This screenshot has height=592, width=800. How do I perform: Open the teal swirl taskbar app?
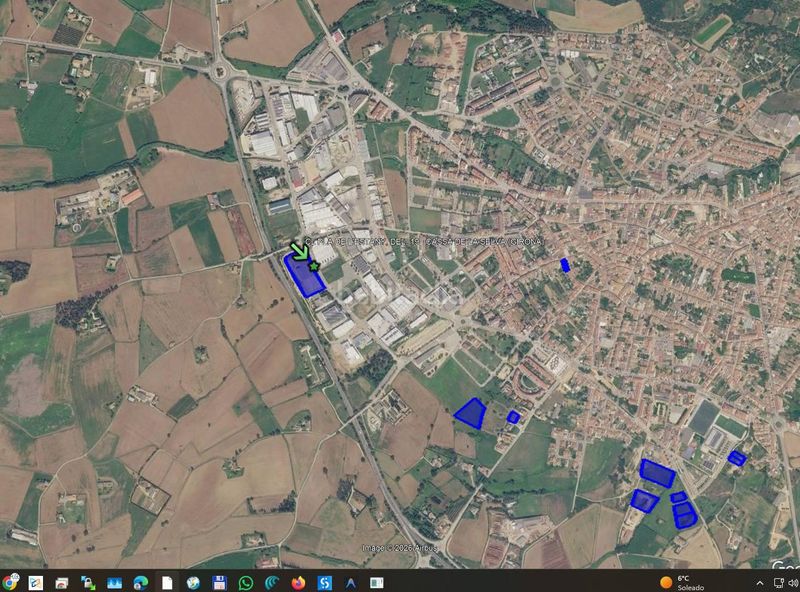[272, 582]
